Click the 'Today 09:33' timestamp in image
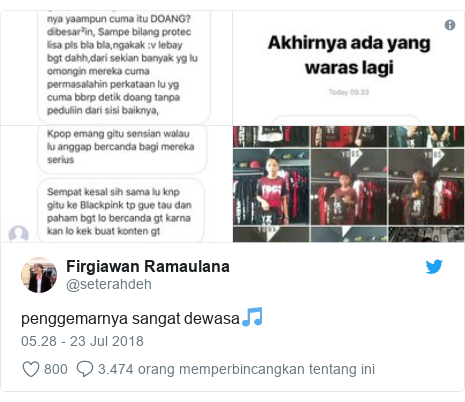 [x=349, y=92]
